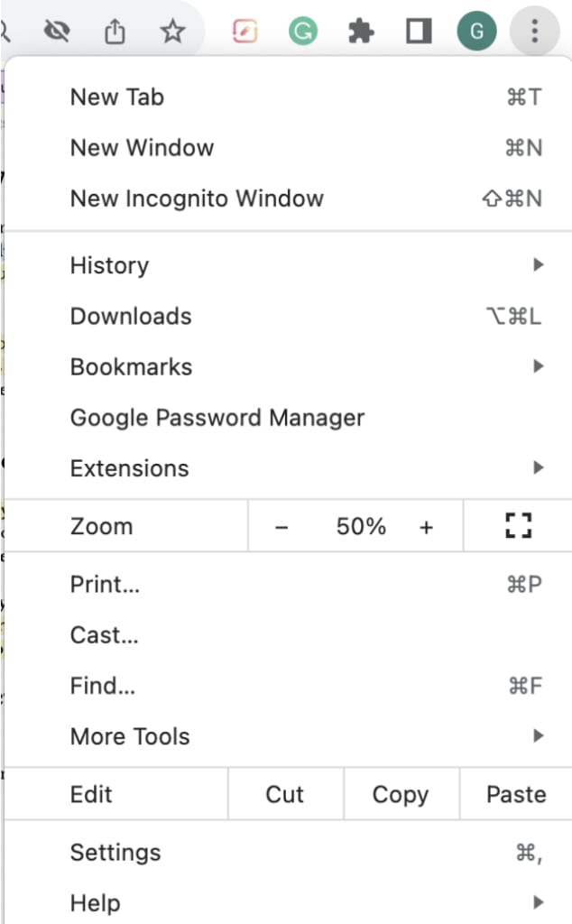Select the pink extension icon in toolbar

click(x=242, y=30)
